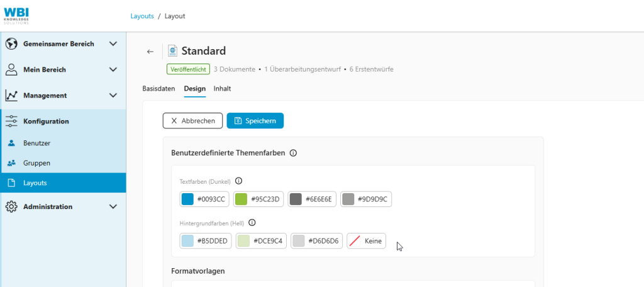
Task: Click the gear icon beside Administration
Action: point(11,206)
